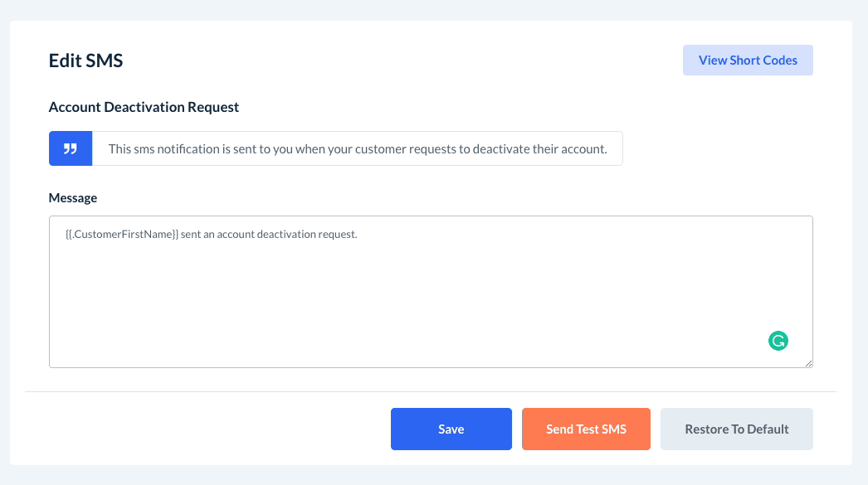Click the word "sent" in the message
Image resolution: width=868 pixels, height=485 pixels.
point(193,235)
